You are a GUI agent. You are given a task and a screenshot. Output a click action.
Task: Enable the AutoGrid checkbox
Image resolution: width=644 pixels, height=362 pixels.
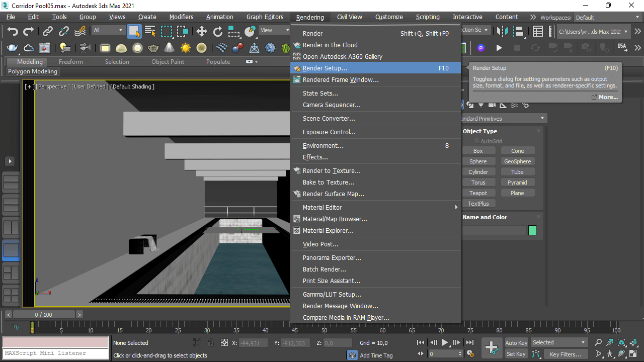(x=476, y=141)
